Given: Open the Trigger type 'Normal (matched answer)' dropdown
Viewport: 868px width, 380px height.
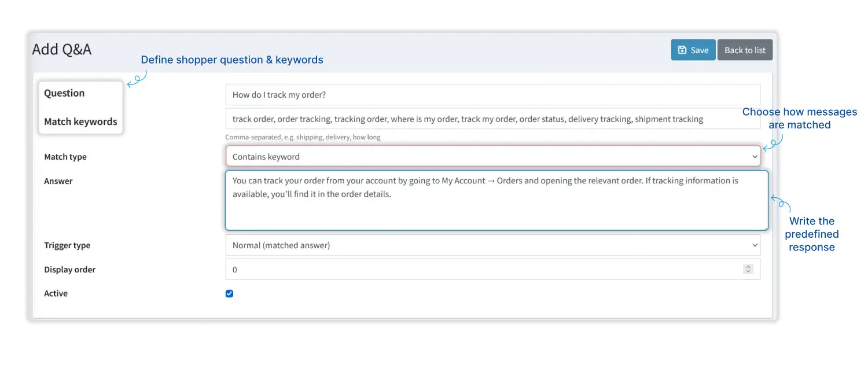Looking at the screenshot, I should [493, 245].
